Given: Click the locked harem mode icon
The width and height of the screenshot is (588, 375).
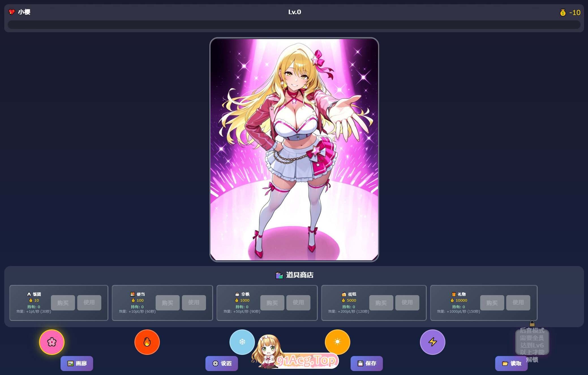Looking at the screenshot, I should pos(532,342).
